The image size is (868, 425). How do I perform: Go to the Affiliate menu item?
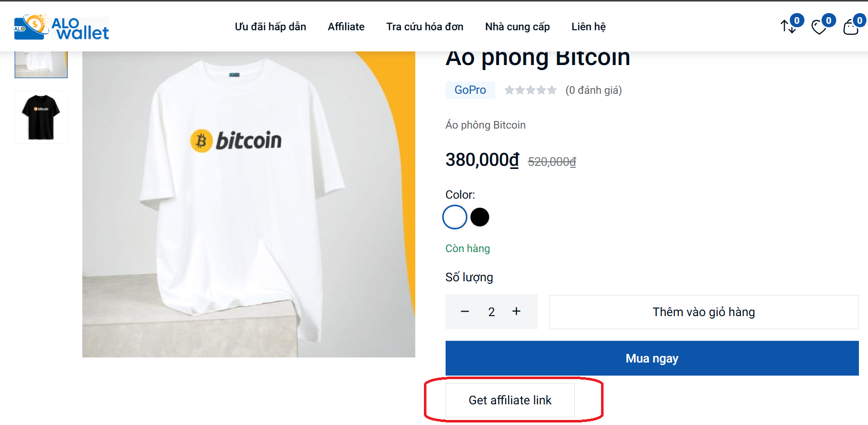(346, 27)
